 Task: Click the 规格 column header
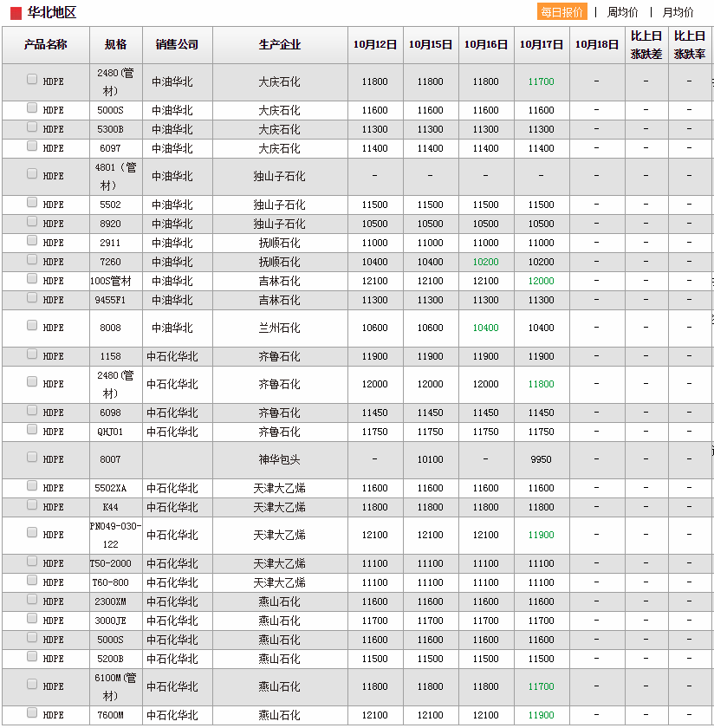pyautogui.click(x=115, y=44)
